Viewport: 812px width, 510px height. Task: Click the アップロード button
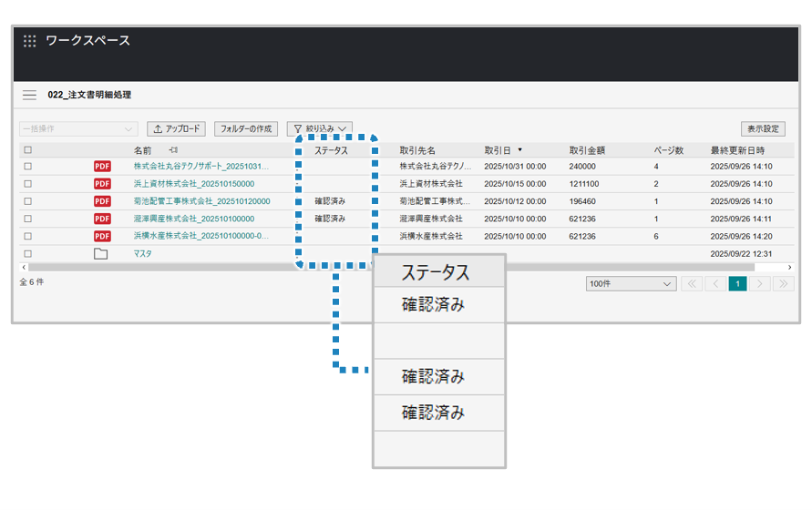176,129
